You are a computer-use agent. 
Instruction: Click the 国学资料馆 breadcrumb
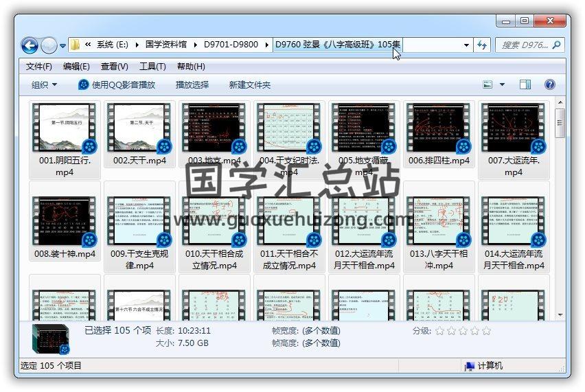(166, 45)
